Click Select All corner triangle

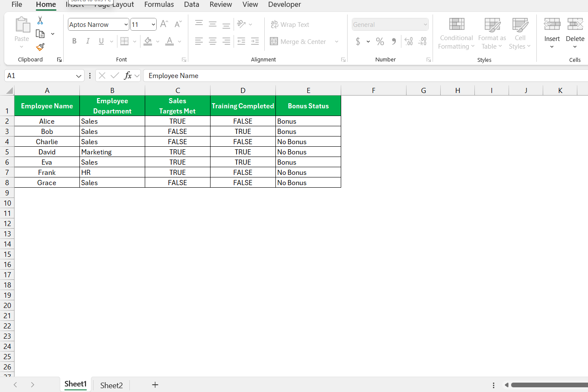tap(9, 90)
